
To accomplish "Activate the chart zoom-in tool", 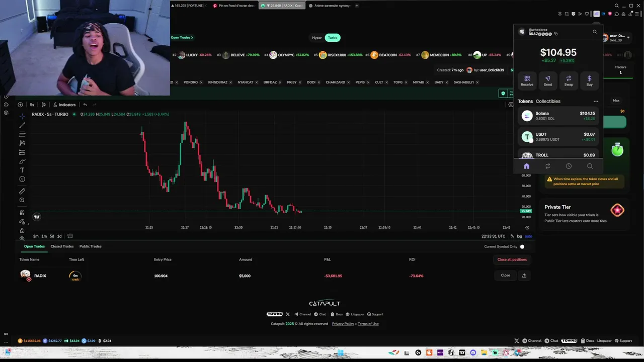I will (22, 200).
